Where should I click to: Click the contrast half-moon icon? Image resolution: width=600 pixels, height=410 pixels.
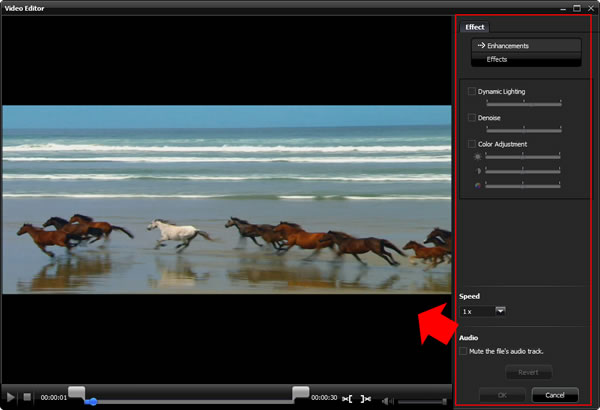[477, 171]
